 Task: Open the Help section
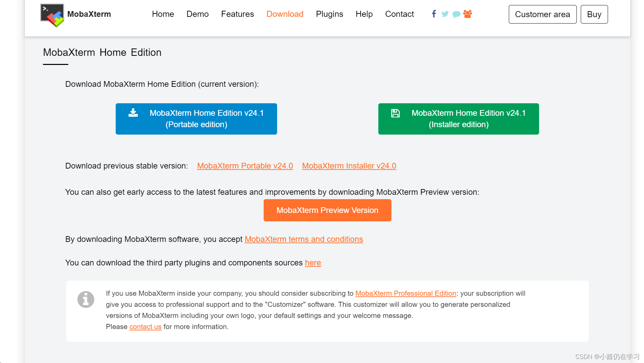coord(364,14)
